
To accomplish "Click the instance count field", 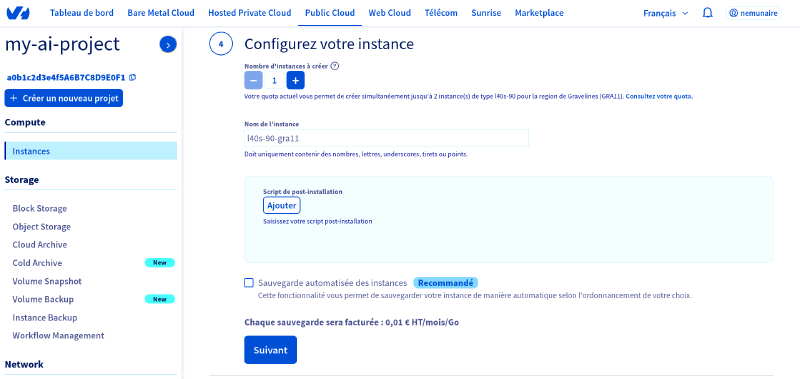I will [274, 80].
